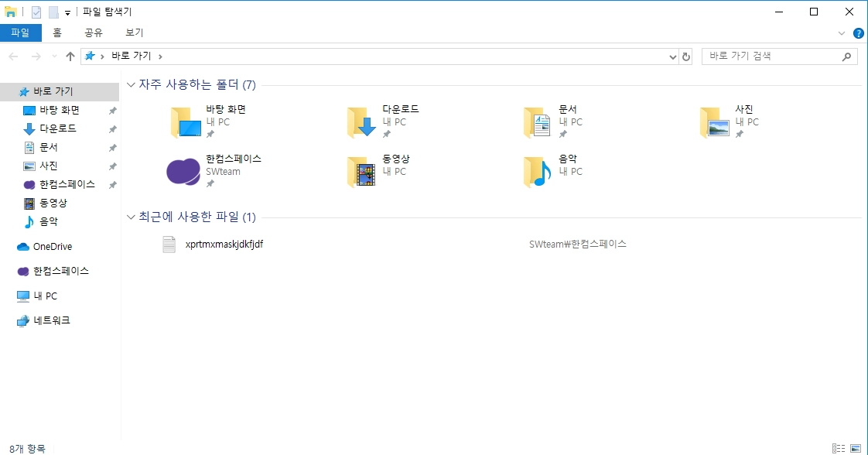Unpin 바탕 화면 using sidebar pin icon
Viewport: 868px width, 455px height.
click(112, 111)
